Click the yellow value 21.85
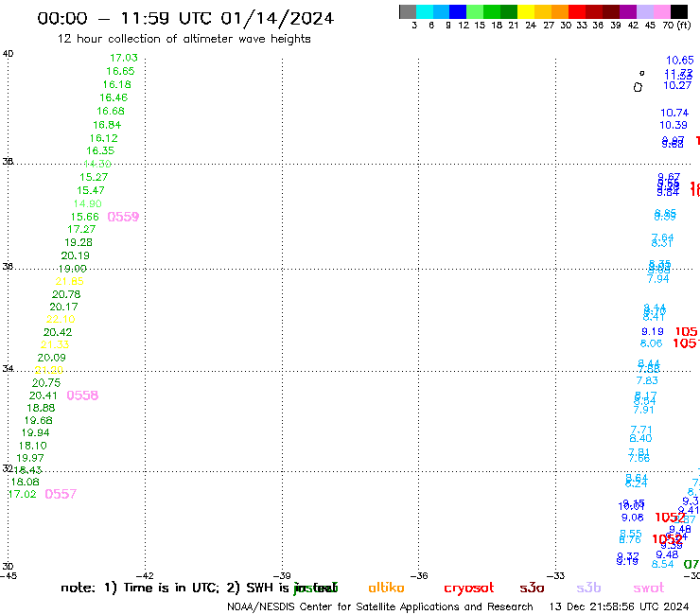The height and width of the screenshot is (615, 700). pyautogui.click(x=69, y=281)
